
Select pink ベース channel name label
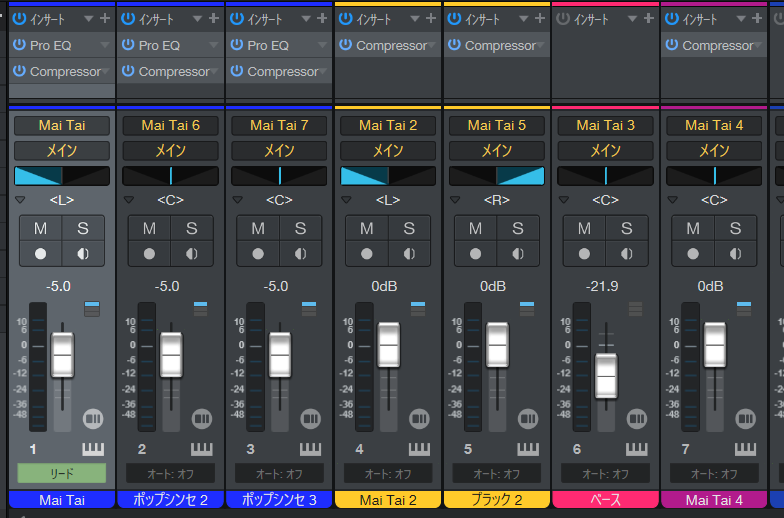click(606, 500)
